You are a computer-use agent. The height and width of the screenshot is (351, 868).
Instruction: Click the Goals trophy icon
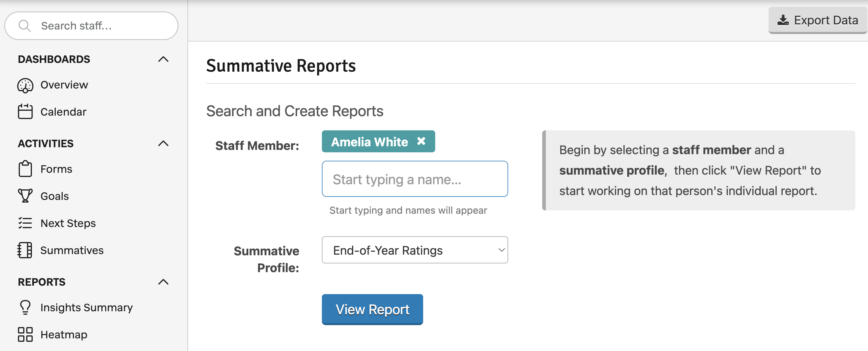click(x=25, y=196)
